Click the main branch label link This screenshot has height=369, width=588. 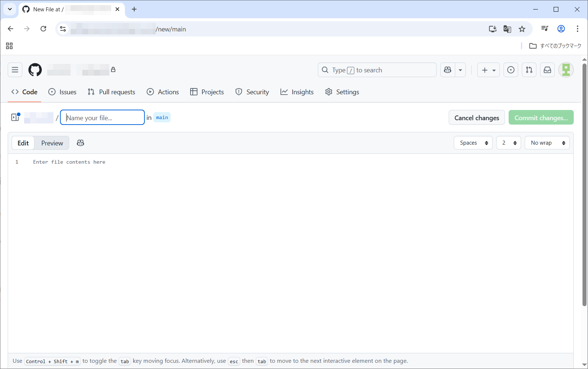(162, 118)
